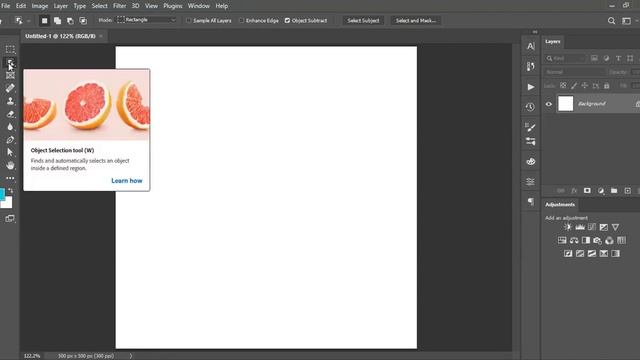Click the Learn how link
Image resolution: width=640 pixels, height=360 pixels.
[127, 181]
